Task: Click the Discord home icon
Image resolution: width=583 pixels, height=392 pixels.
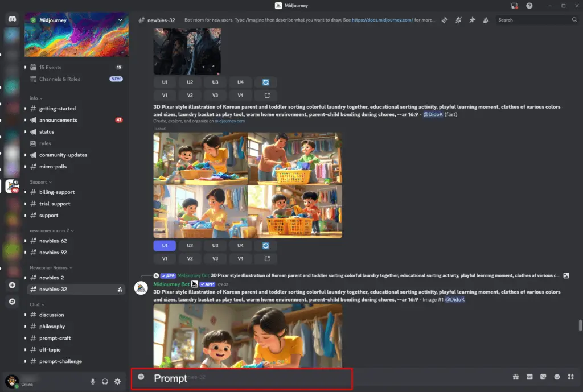Action: coord(12,19)
